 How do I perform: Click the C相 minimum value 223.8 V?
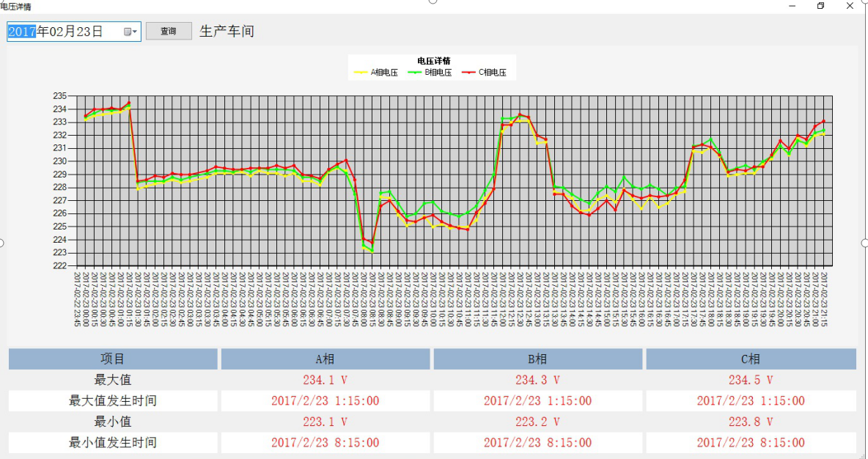[x=750, y=422]
